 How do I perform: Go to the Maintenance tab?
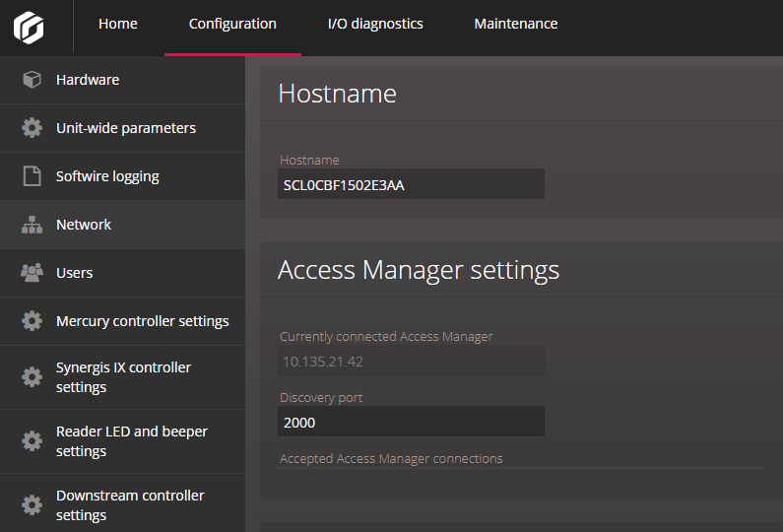pos(516,24)
